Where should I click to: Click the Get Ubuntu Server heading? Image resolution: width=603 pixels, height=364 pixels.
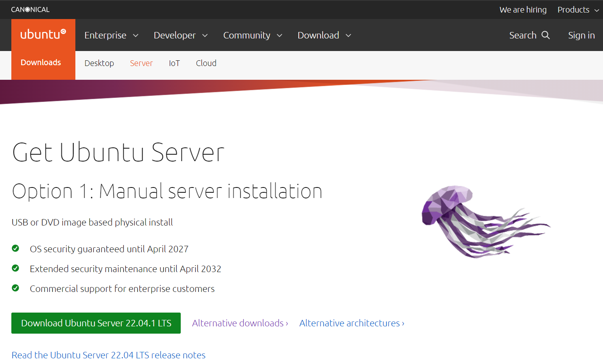(118, 153)
